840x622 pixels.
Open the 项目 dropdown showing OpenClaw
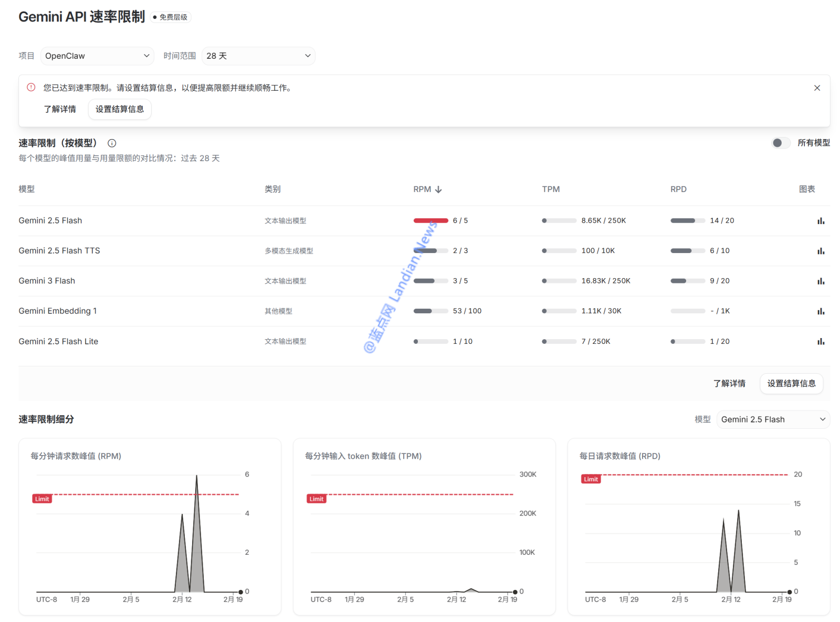tap(97, 56)
